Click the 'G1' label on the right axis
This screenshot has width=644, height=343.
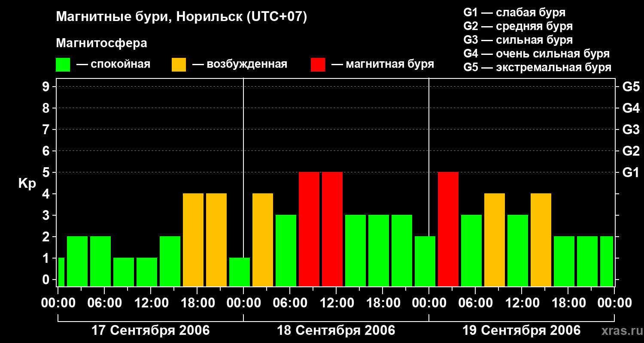coord(631,172)
